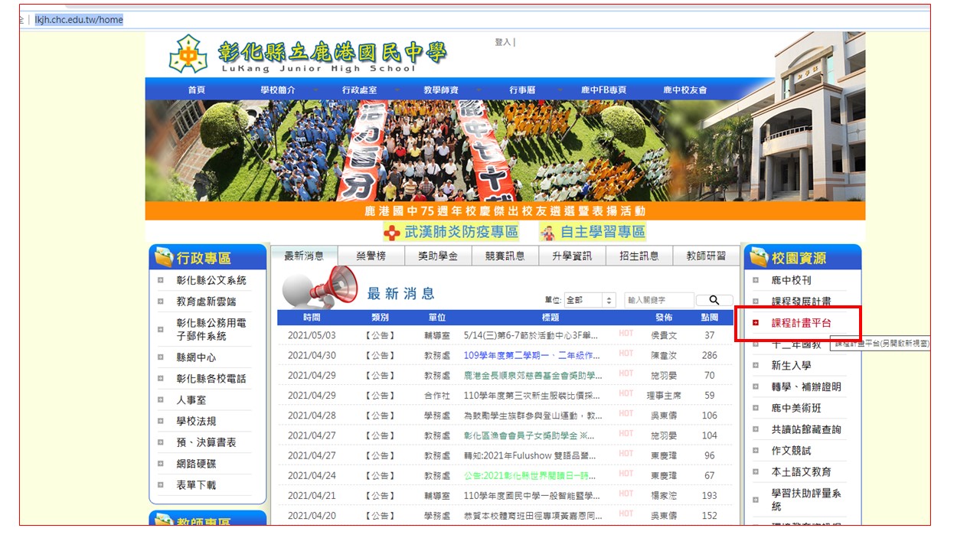Switch to the 獎助學金 tab
The height and width of the screenshot is (551, 980).
[x=438, y=256]
